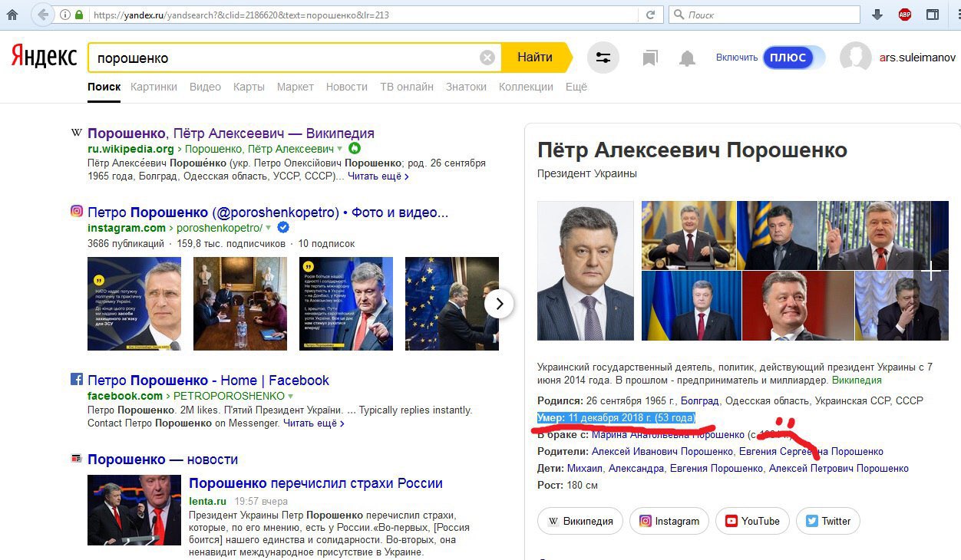Viewport: 961px width, 560px height.
Task: Open the browser downloads arrow icon
Action: pyautogui.click(x=877, y=15)
